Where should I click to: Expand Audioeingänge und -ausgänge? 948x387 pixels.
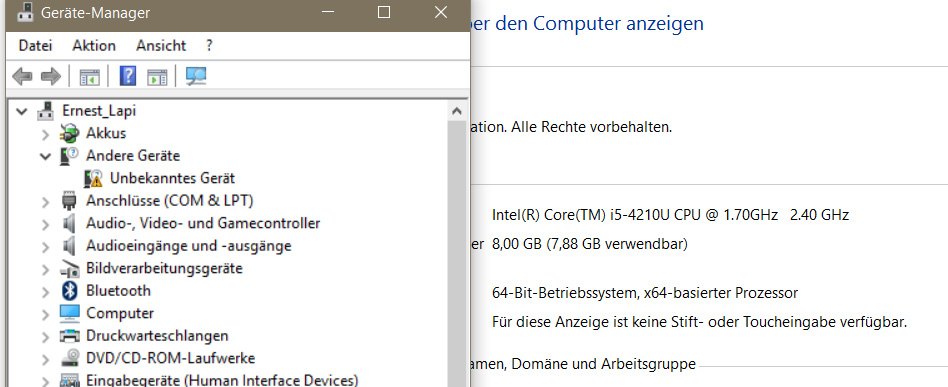(x=45, y=247)
